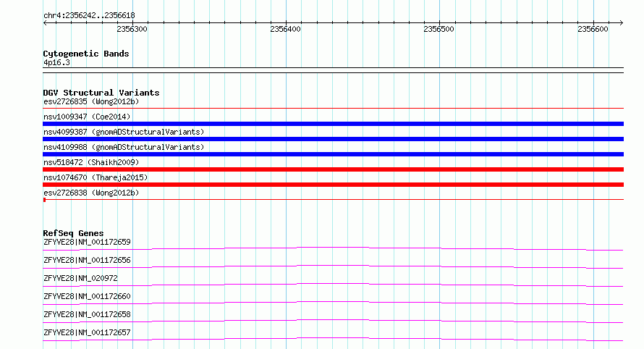The width and height of the screenshot is (644, 349).
Task: Open transcript ZFYVE28|NM_001172656 label
Action: (87, 260)
